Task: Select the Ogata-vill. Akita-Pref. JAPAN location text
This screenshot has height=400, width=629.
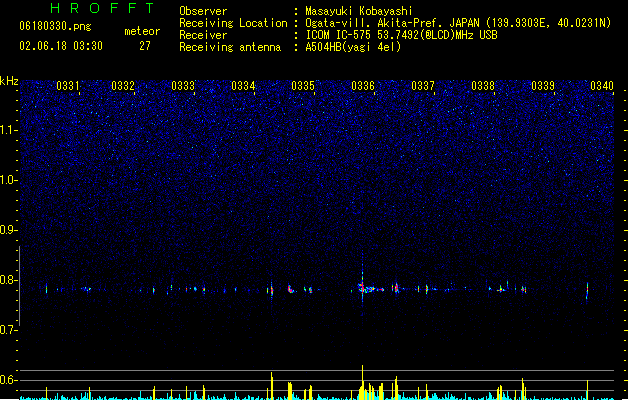Action: coord(458,23)
